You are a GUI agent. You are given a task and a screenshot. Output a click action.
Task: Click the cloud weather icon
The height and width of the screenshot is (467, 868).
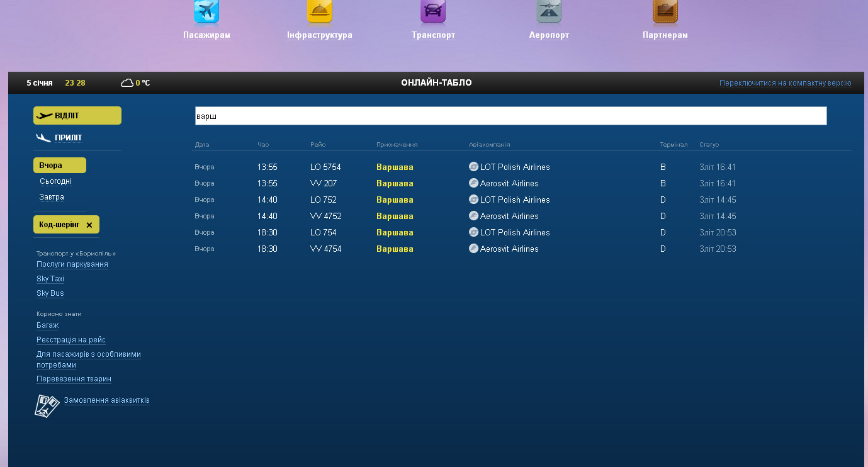pos(127,83)
